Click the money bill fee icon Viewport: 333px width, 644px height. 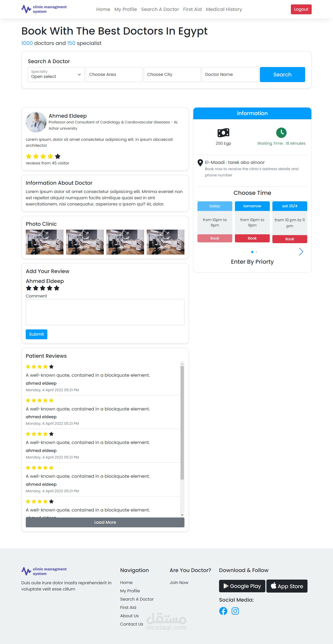coord(223,133)
